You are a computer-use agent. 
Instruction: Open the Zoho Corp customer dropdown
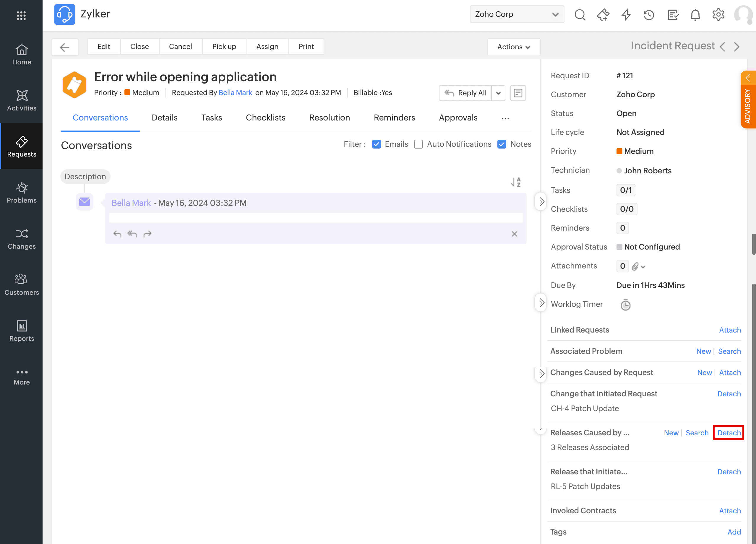516,14
